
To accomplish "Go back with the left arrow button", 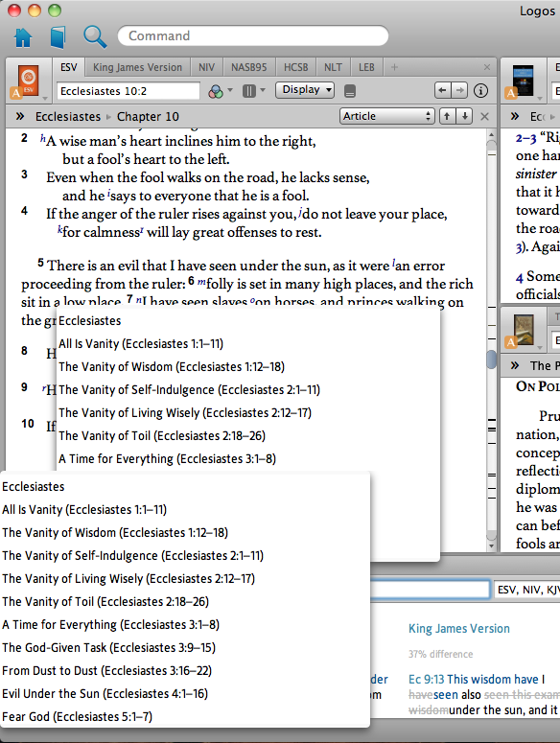I will pos(442,90).
